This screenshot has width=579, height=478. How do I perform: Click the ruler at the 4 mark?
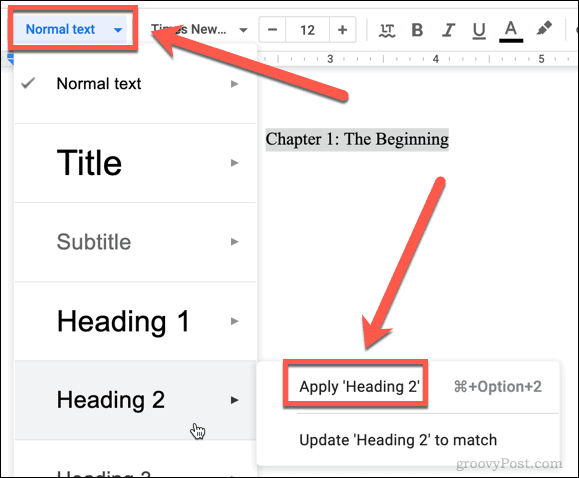point(436,59)
